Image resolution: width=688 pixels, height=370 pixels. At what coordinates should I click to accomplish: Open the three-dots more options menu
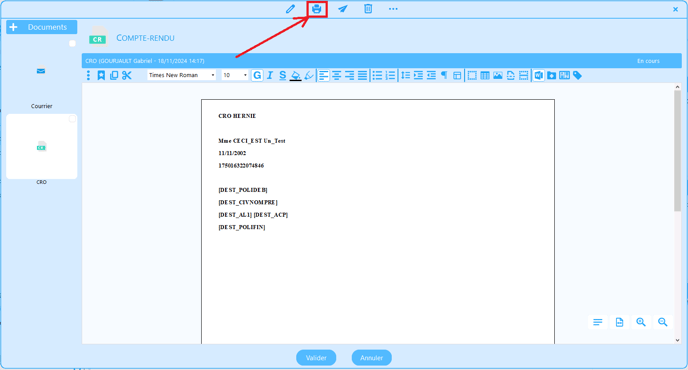point(393,9)
